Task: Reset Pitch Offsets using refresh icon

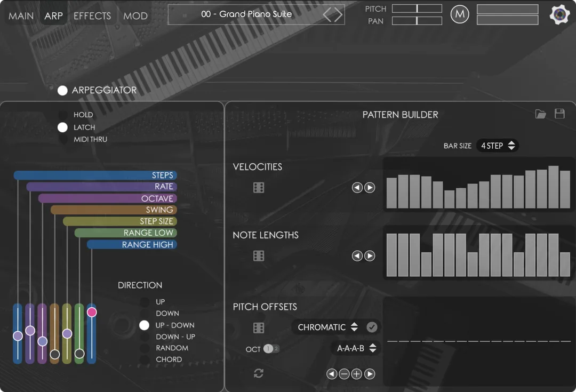Action: pyautogui.click(x=259, y=374)
